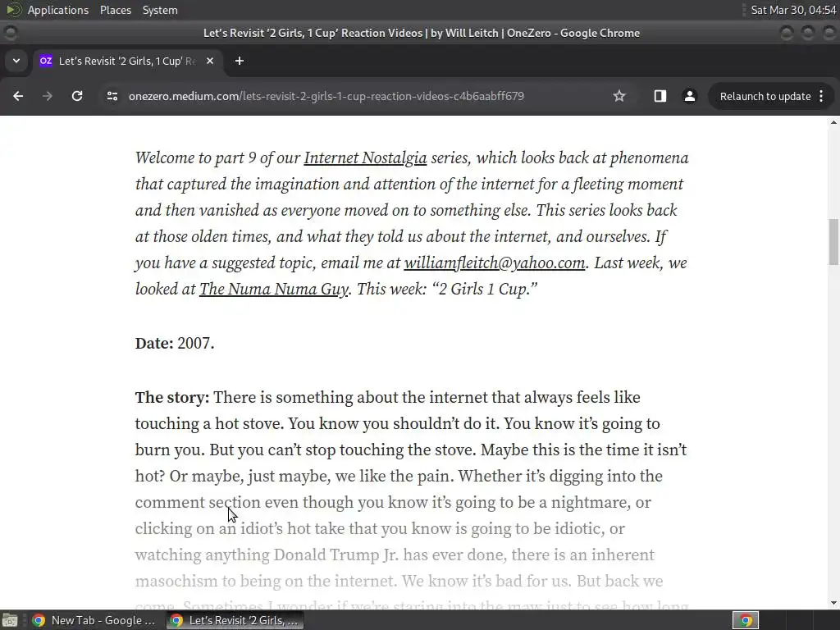Click the 'Date:' label text
This screenshot has width=840, height=630.
pos(154,344)
